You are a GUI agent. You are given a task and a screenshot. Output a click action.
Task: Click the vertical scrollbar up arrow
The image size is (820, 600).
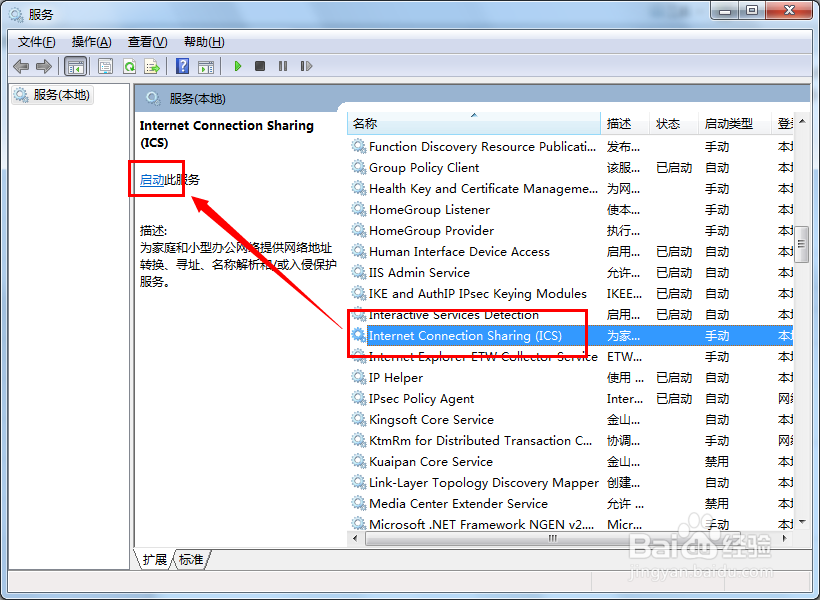click(x=802, y=121)
